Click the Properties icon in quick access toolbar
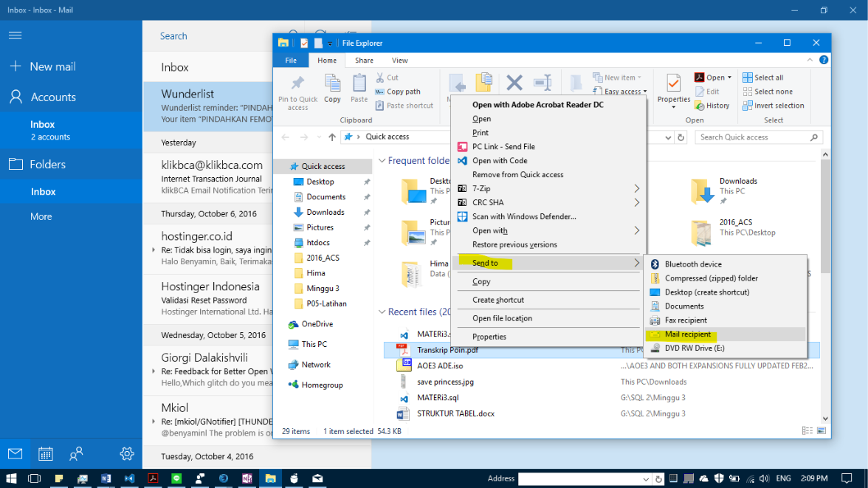 pyautogui.click(x=304, y=43)
